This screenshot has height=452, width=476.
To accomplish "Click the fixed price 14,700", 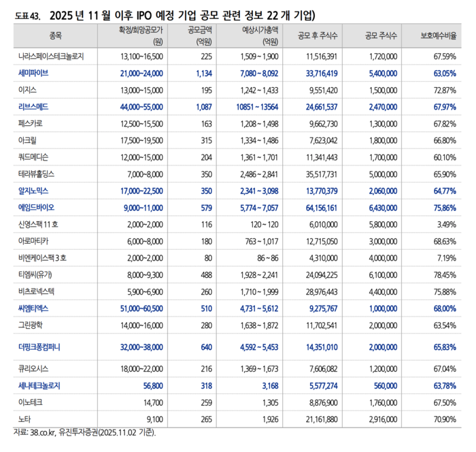I will coord(153,403).
